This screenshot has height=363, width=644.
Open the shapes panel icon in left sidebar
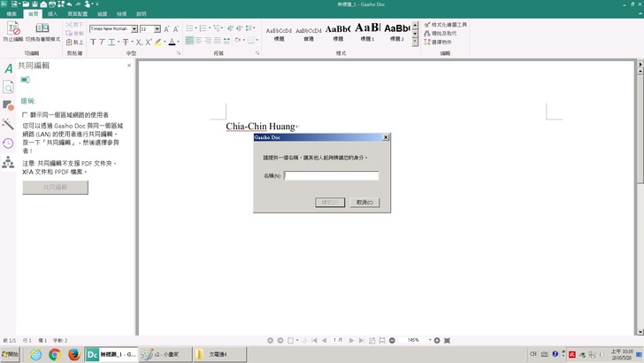pyautogui.click(x=8, y=105)
